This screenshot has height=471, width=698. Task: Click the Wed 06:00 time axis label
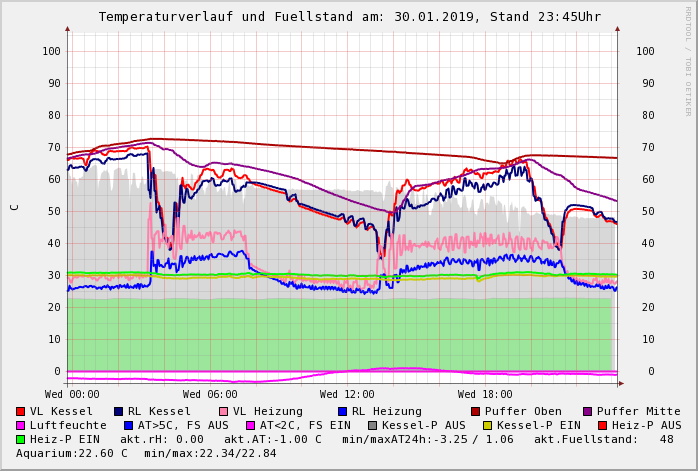pyautogui.click(x=210, y=395)
